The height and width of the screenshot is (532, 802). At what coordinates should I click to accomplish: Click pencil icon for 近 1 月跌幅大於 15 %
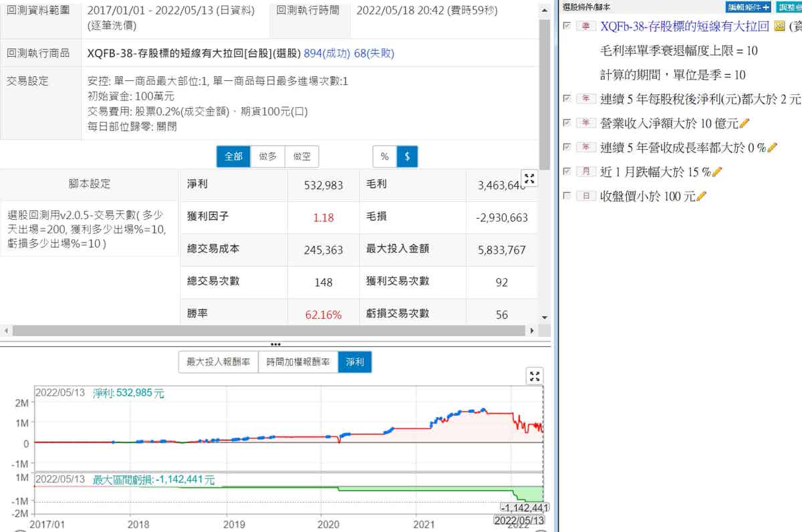[718, 172]
